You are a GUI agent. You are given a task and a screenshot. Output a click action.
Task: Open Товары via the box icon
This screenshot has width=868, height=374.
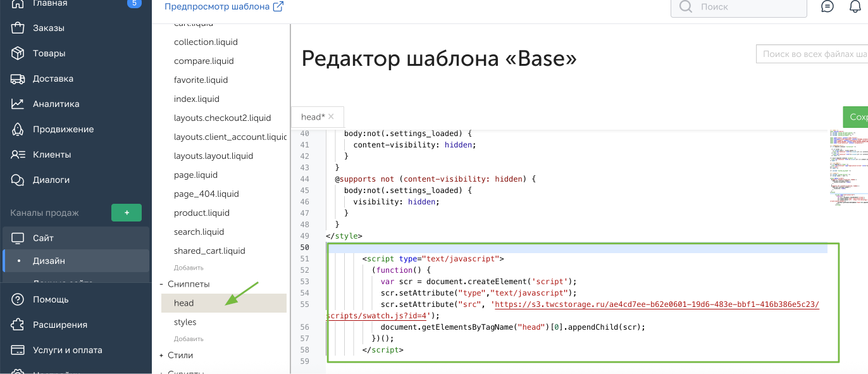(x=18, y=53)
